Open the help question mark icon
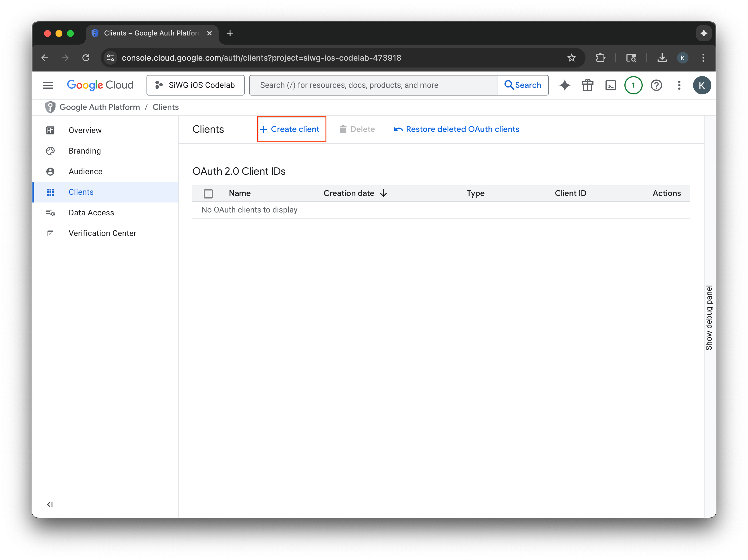 point(656,85)
